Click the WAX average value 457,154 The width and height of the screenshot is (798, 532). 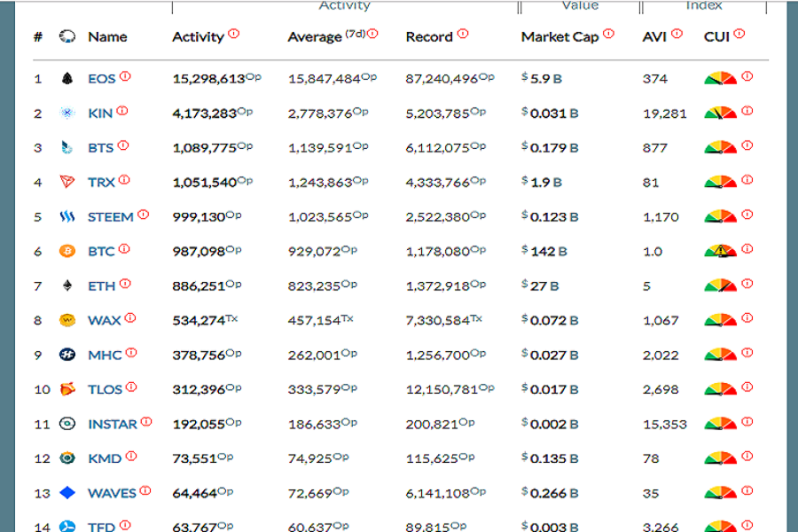click(x=314, y=321)
